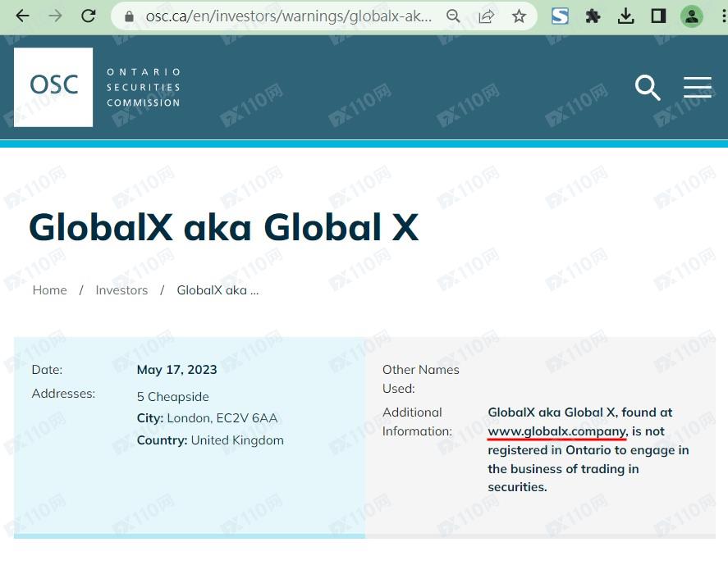The image size is (728, 565).
Task: Share this page via share icon
Action: (x=486, y=16)
